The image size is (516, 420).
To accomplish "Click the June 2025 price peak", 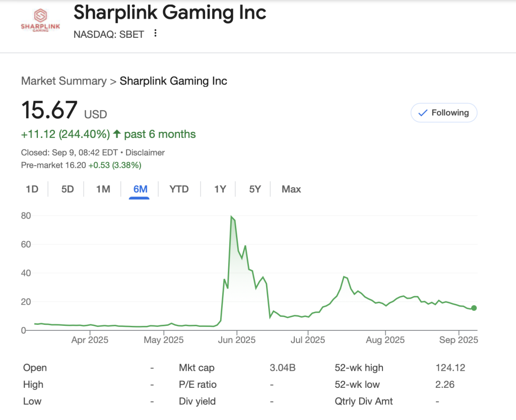I will (231, 217).
